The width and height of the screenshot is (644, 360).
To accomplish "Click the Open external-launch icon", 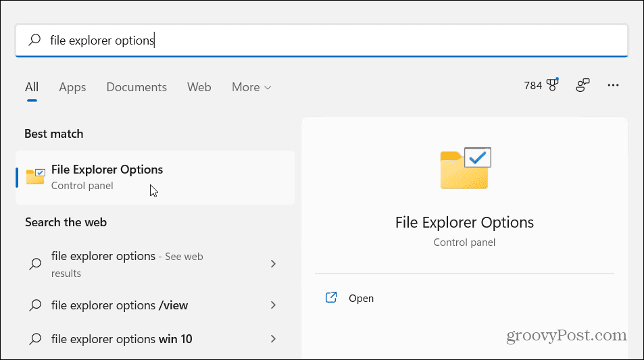I will (x=331, y=297).
